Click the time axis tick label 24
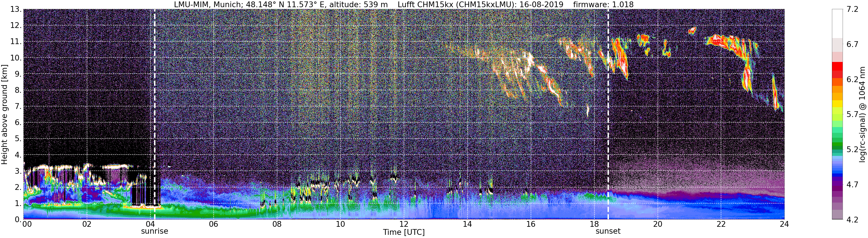 coord(784,224)
